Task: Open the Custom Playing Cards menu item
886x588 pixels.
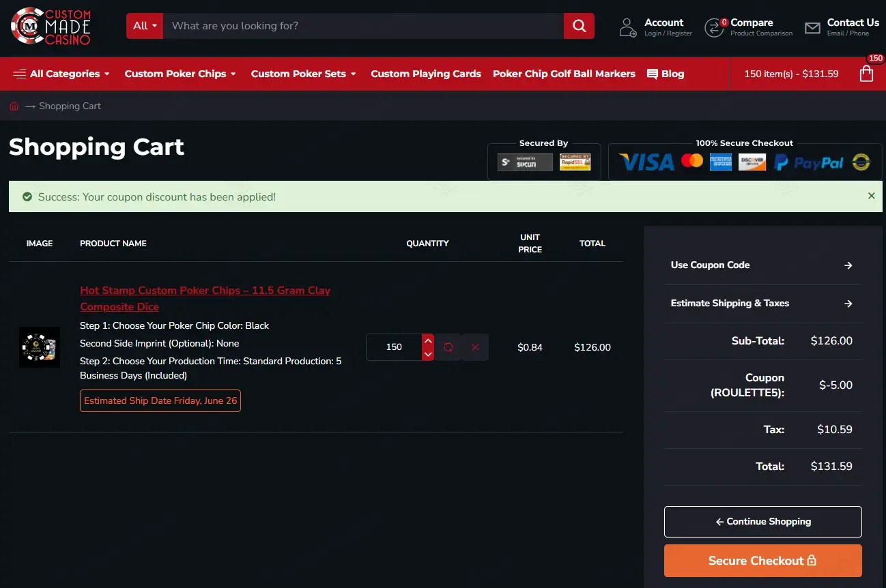Action: click(x=426, y=74)
